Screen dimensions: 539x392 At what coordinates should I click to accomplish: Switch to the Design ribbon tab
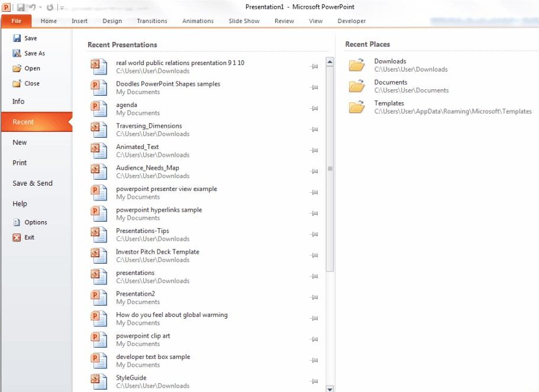pos(112,21)
